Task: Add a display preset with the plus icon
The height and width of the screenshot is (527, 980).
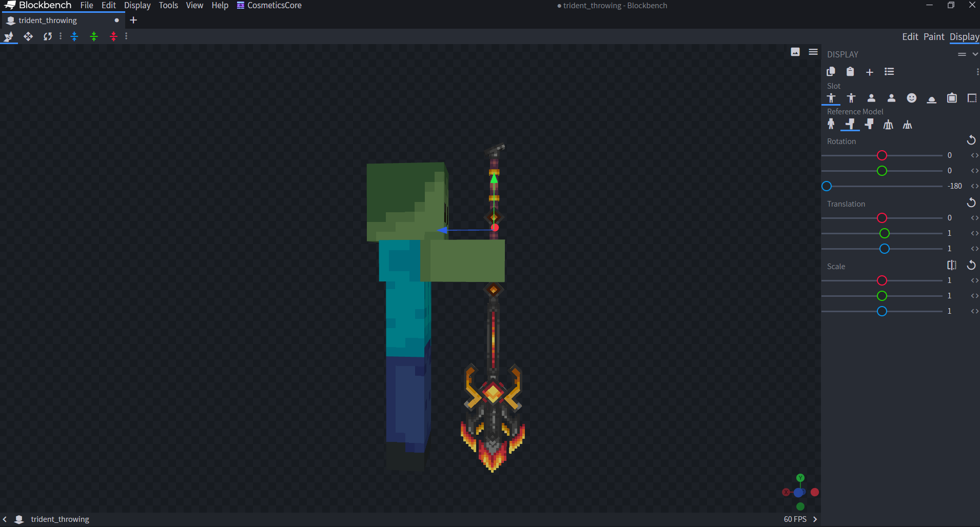Action: (x=870, y=72)
